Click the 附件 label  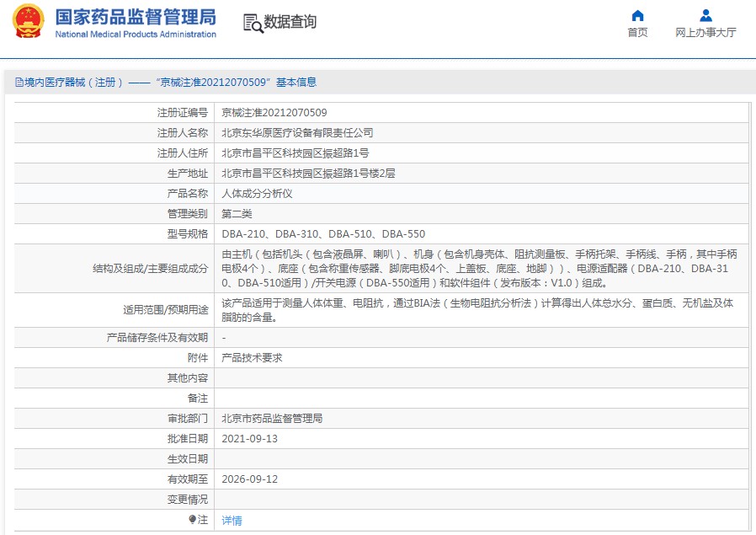(x=198, y=358)
